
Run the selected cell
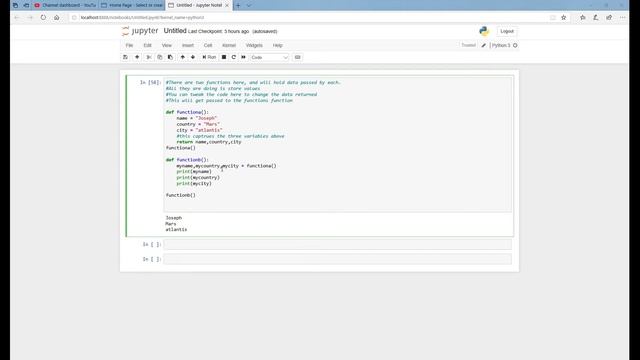click(x=209, y=57)
